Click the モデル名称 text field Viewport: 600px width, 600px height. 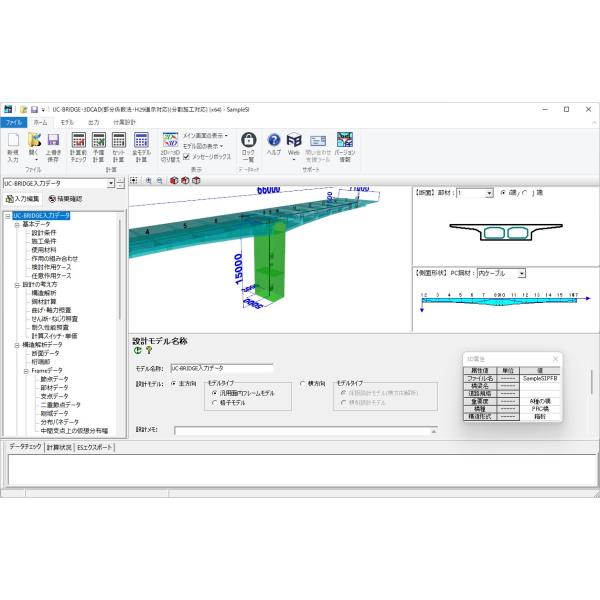click(x=221, y=368)
